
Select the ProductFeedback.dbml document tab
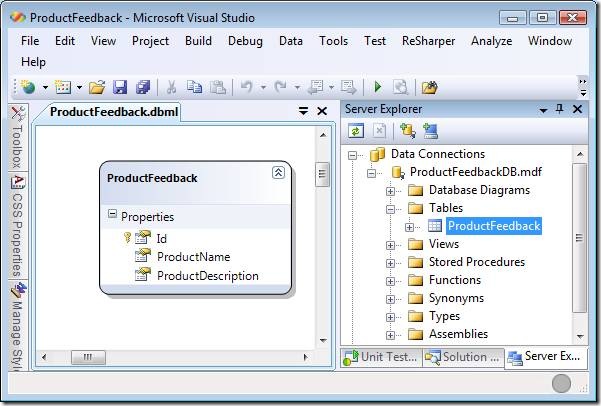114,112
